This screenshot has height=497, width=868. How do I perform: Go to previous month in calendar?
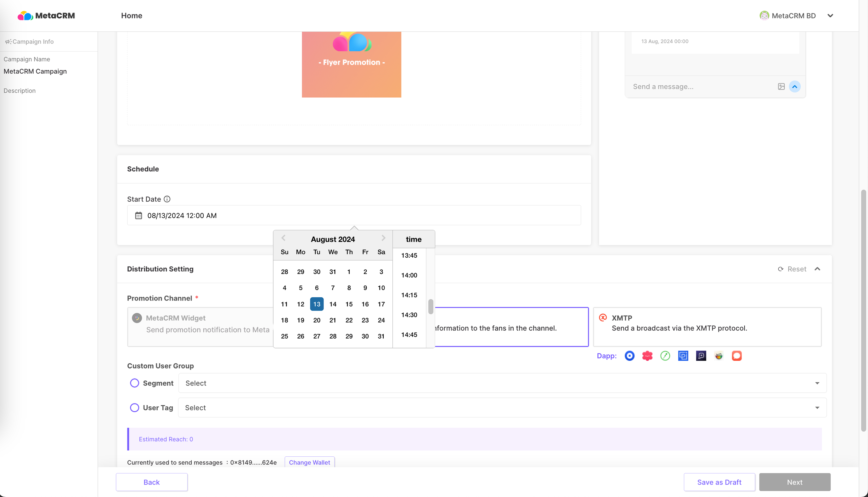283,238
